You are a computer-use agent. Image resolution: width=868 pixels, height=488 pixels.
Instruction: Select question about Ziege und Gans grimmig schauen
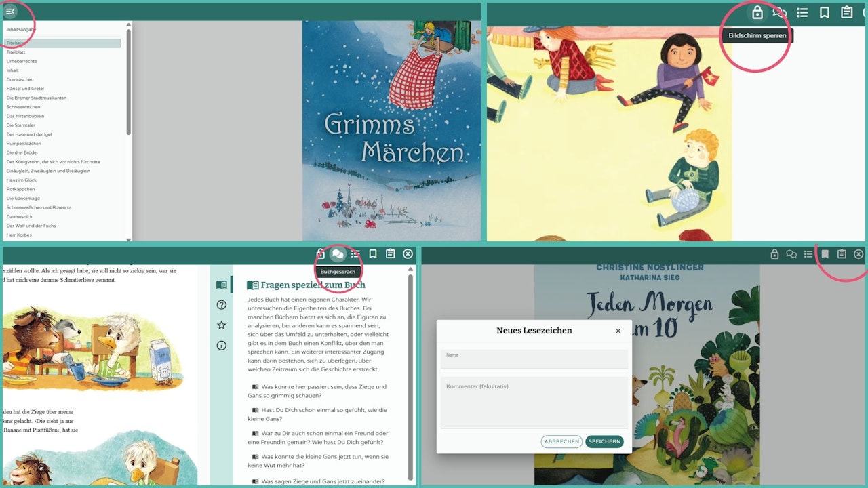(319, 391)
